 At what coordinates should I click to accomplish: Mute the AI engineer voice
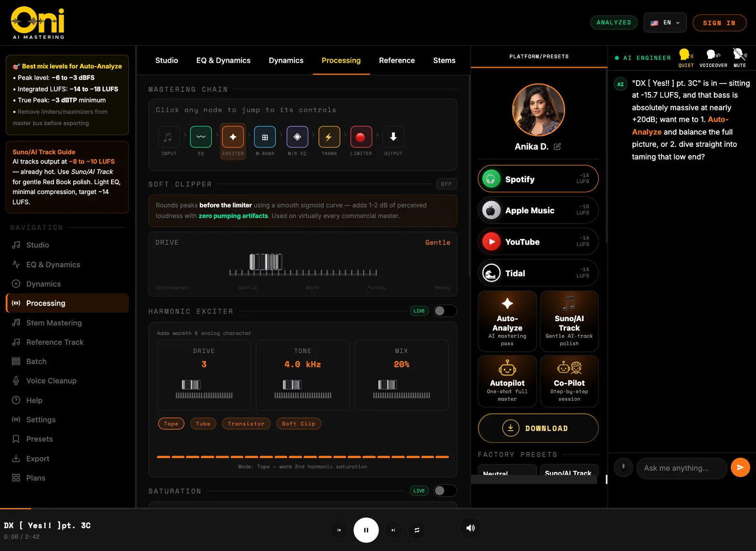740,58
